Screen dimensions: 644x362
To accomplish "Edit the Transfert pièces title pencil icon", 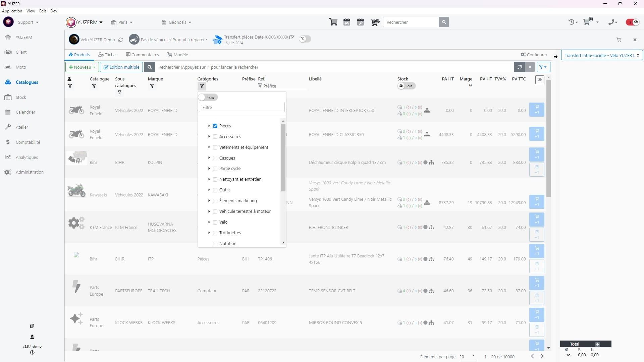I will tap(292, 37).
